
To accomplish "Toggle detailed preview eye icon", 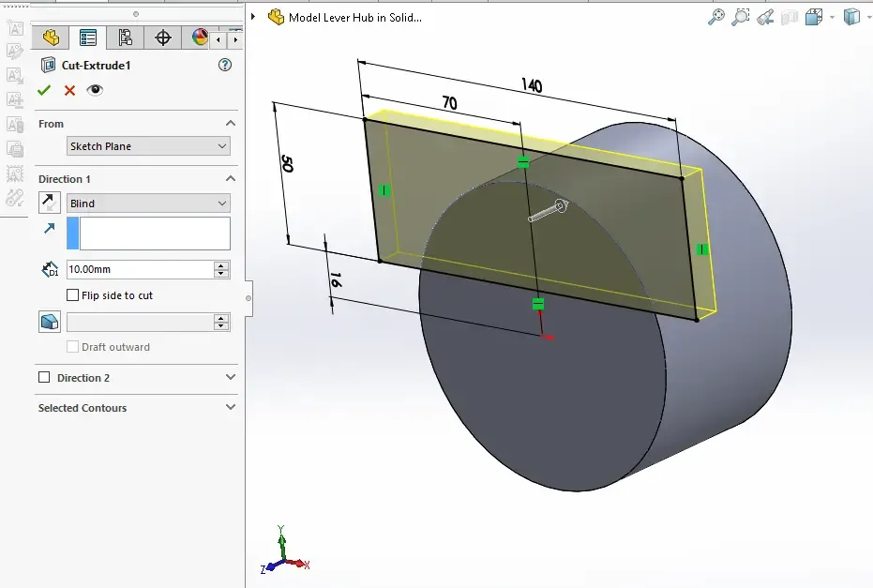I will (x=95, y=90).
